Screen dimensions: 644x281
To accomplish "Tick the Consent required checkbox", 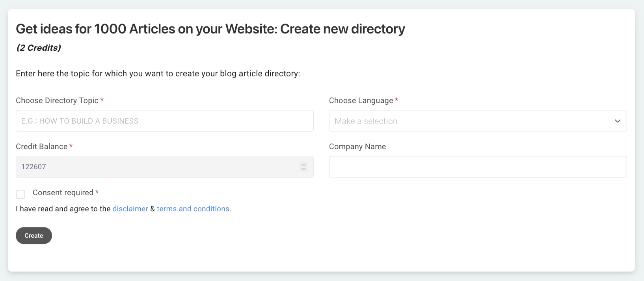I will (x=20, y=194).
